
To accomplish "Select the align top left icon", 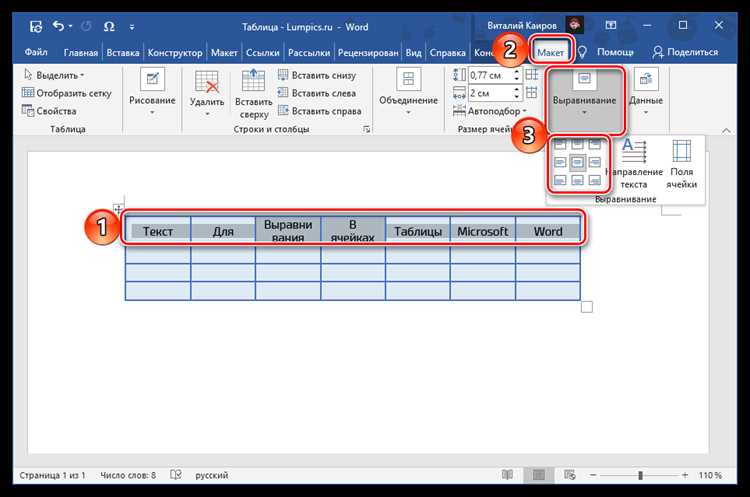I will coord(560,145).
